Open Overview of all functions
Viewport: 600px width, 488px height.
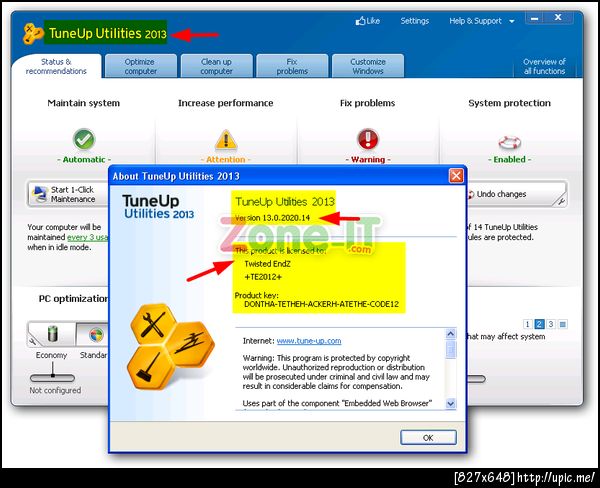click(x=544, y=66)
